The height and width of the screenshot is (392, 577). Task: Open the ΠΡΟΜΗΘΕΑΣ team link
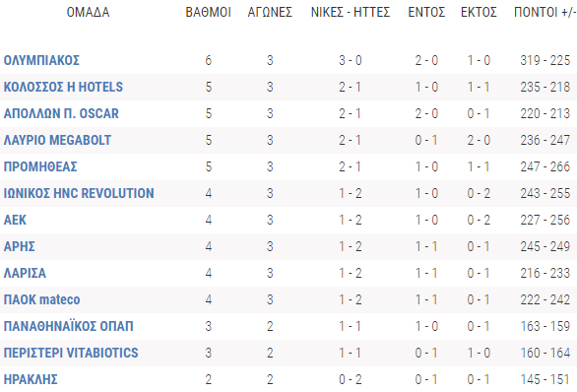(40, 166)
